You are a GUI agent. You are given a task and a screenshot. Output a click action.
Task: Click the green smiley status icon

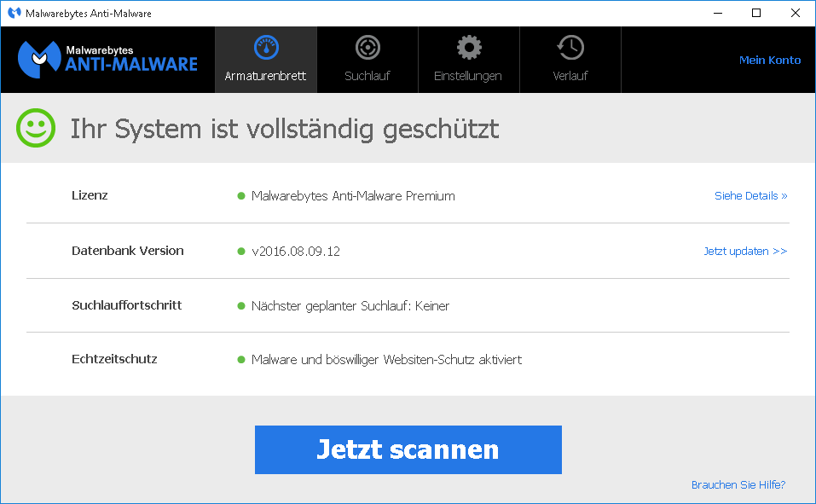point(36,128)
